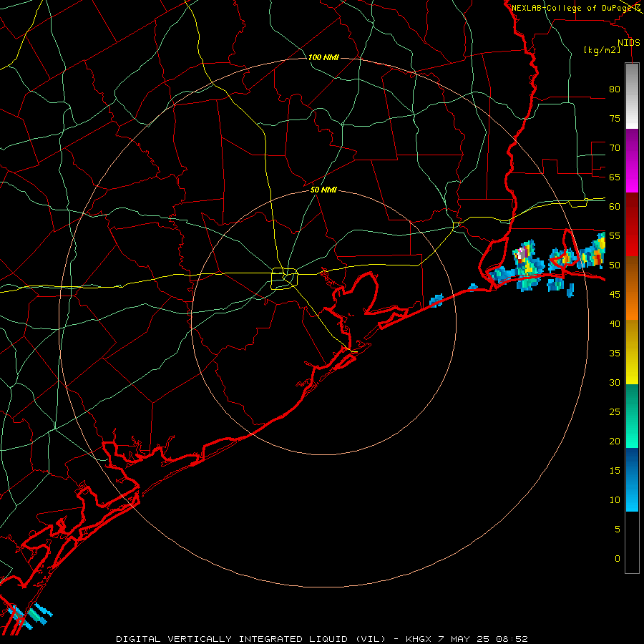Click the 15 value on the scale
This screenshot has width=644, height=644.
pyautogui.click(x=615, y=470)
